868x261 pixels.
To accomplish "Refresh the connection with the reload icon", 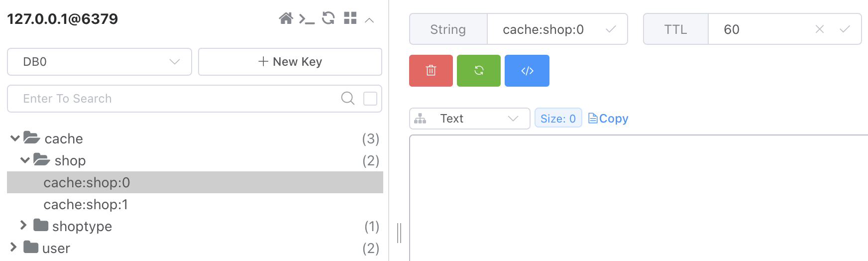I will coord(328,18).
